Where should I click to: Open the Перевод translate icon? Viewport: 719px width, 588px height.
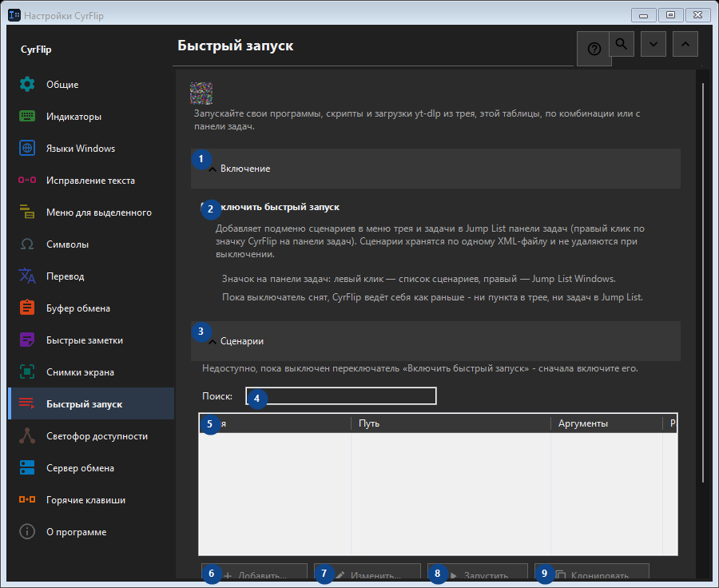pyautogui.click(x=27, y=276)
